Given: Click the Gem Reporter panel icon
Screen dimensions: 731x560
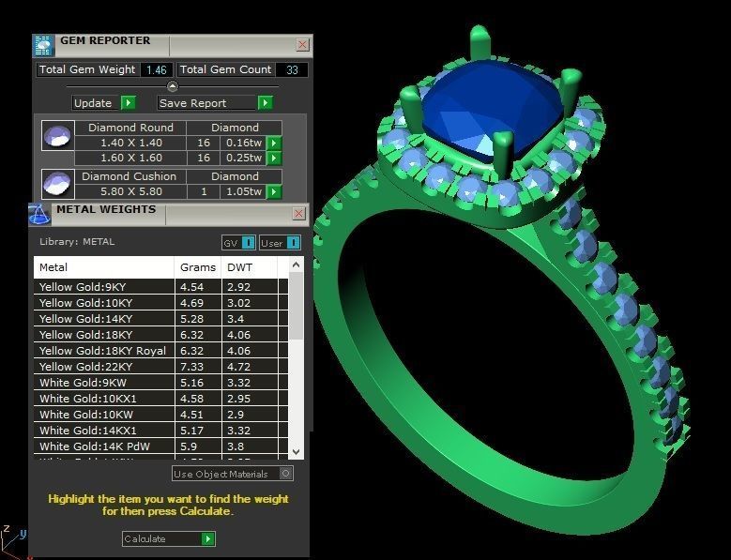Looking at the screenshot, I should (x=43, y=46).
